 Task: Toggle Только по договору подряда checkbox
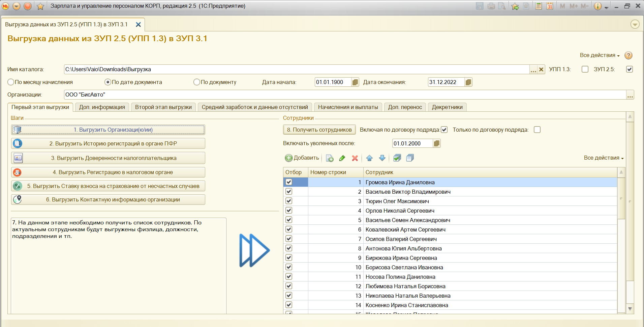537,130
